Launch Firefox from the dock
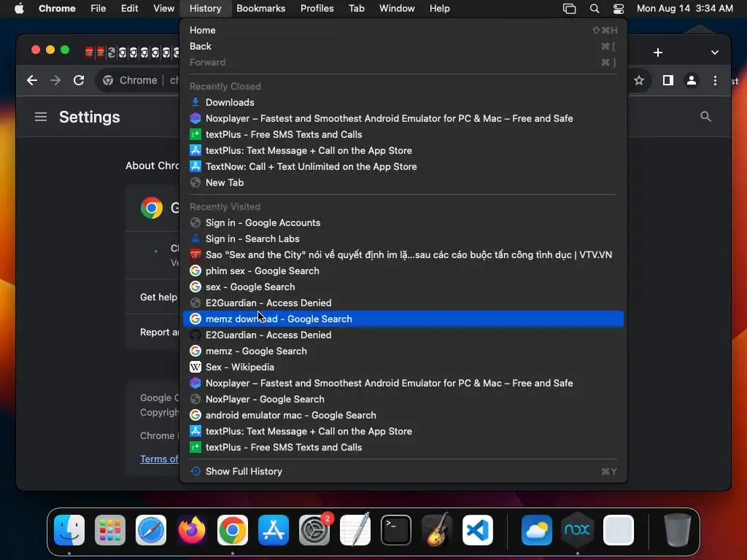 [192, 529]
